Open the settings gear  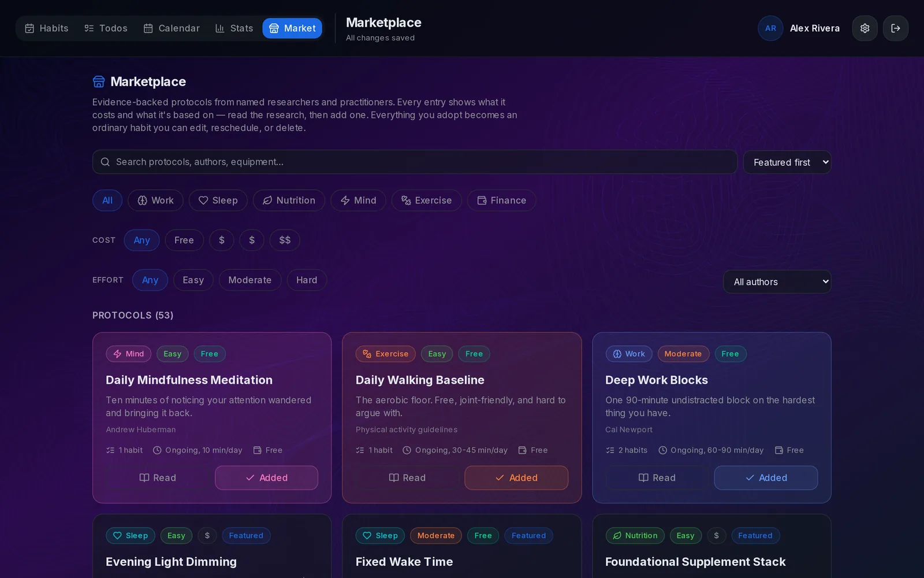click(865, 28)
